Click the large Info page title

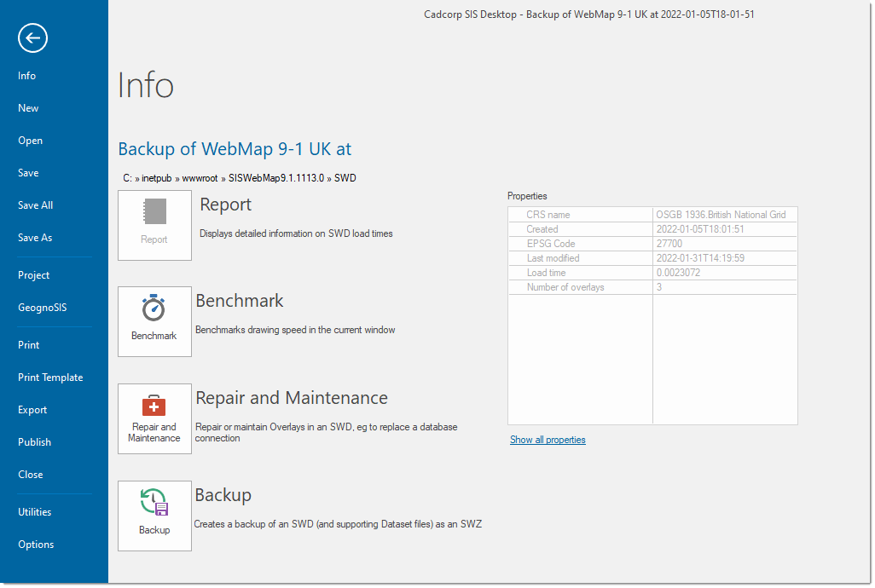click(146, 85)
